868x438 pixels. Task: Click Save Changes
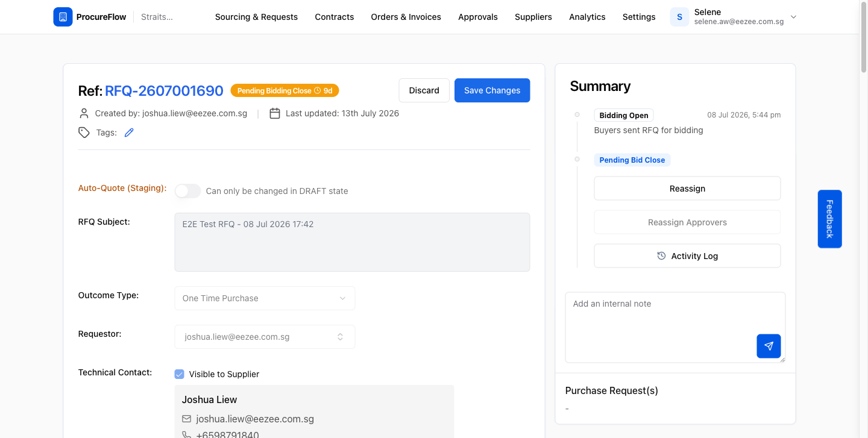click(x=492, y=90)
